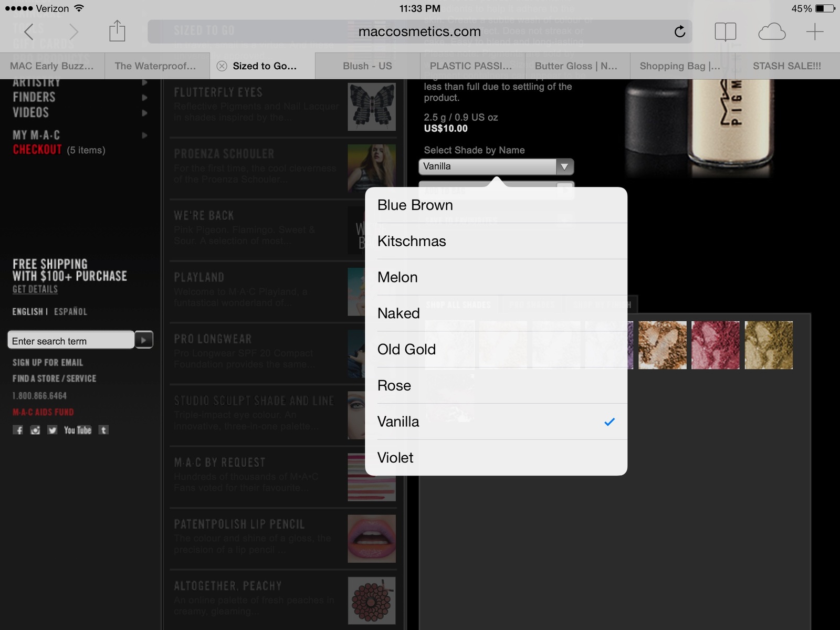Tap the Safari forward arrow
This screenshot has width=840, height=630.
click(73, 32)
